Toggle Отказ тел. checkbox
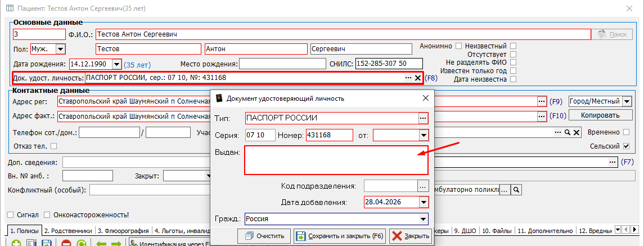Viewport: 644px width, 246px height. 53,146
